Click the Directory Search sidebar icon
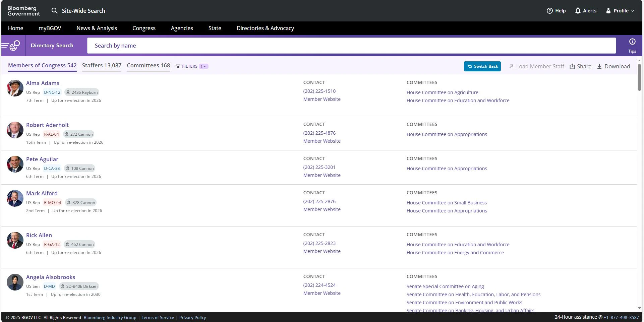644x322 pixels. coord(11,46)
